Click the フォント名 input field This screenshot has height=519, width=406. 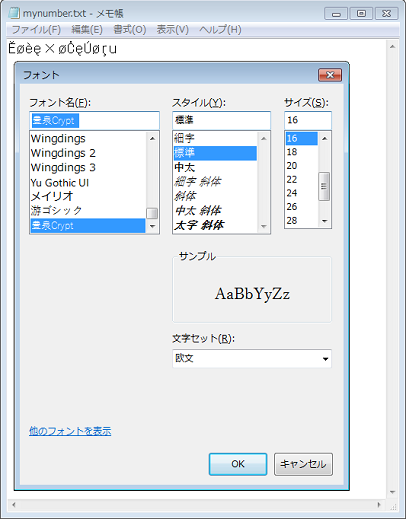pyautogui.click(x=94, y=120)
